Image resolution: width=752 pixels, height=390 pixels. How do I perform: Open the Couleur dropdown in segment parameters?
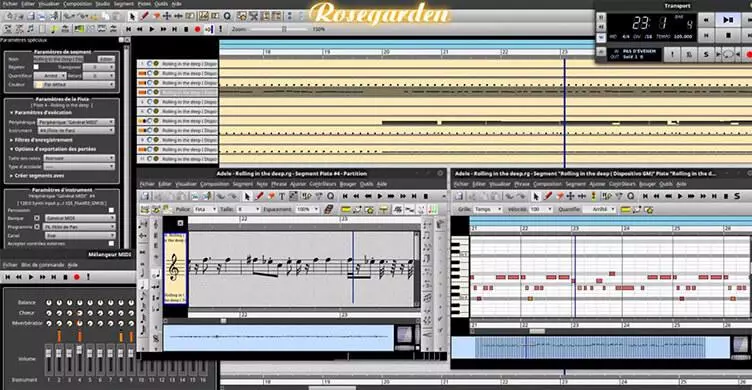tap(74, 84)
